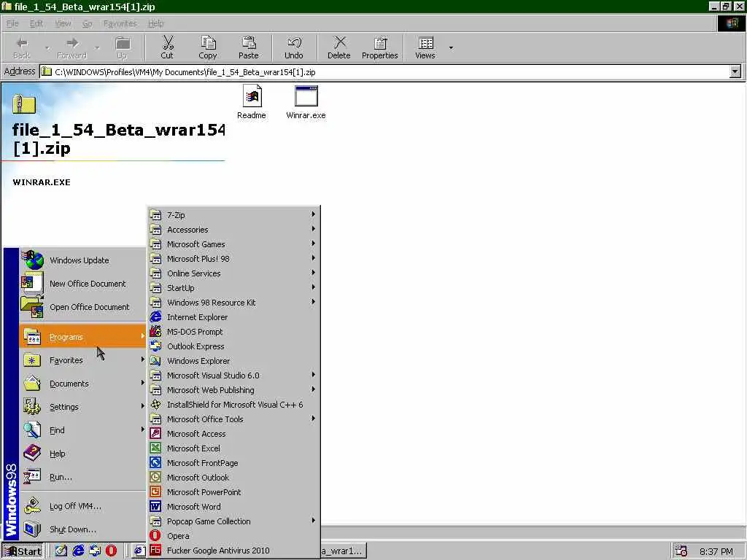
Task: Open the Address bar dropdown arrow
Action: click(x=735, y=72)
